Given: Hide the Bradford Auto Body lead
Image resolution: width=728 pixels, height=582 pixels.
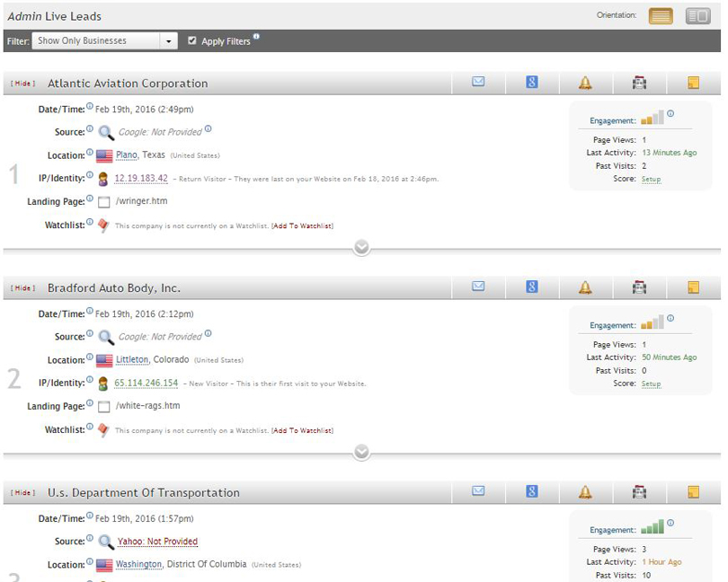Looking at the screenshot, I should click(x=23, y=288).
